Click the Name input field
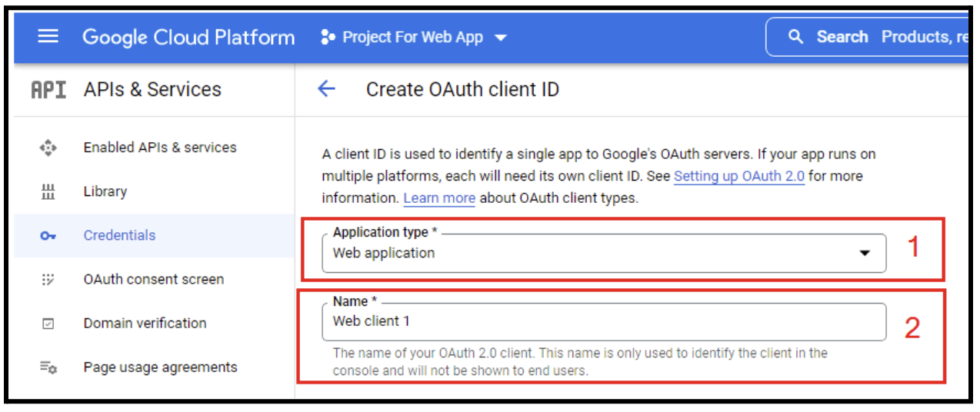This screenshot has width=980, height=412. 604,321
